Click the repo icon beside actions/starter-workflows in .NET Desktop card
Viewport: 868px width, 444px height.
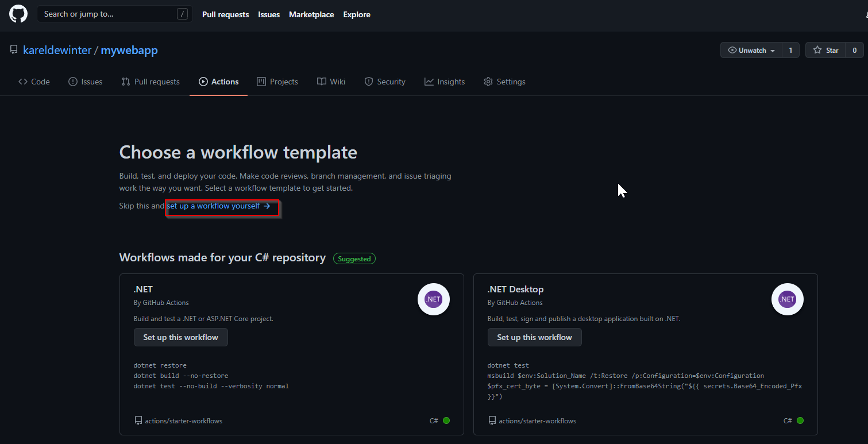click(x=492, y=420)
